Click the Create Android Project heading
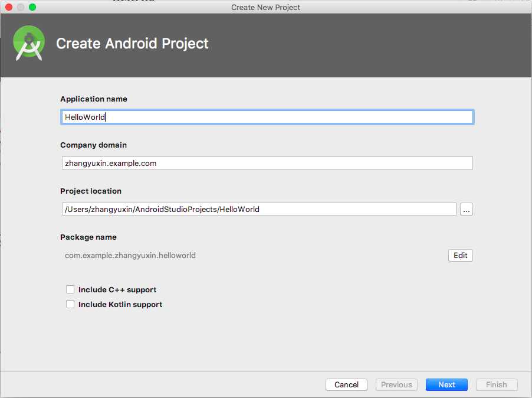The width and height of the screenshot is (532, 398). (x=132, y=44)
